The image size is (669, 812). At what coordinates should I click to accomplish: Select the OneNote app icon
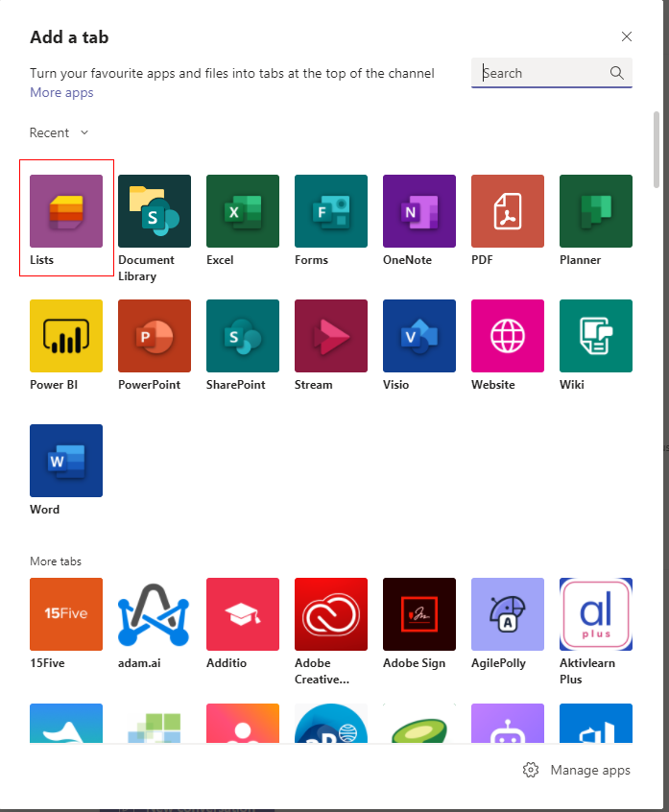[419, 211]
